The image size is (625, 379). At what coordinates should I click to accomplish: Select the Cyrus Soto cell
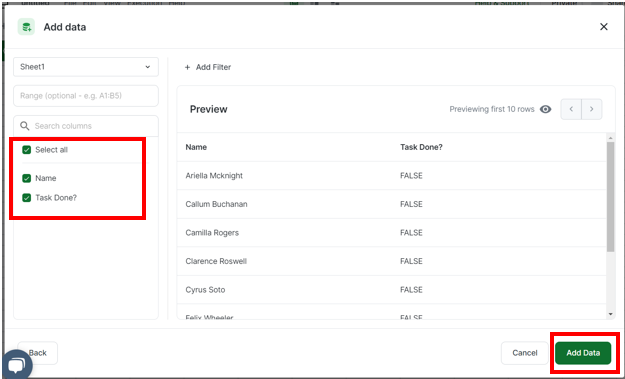pos(205,290)
